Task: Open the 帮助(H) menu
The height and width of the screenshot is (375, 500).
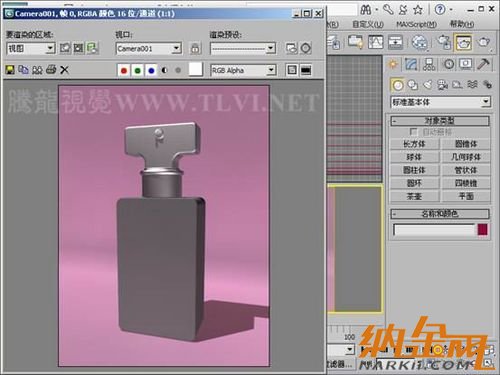Action: coord(462,24)
